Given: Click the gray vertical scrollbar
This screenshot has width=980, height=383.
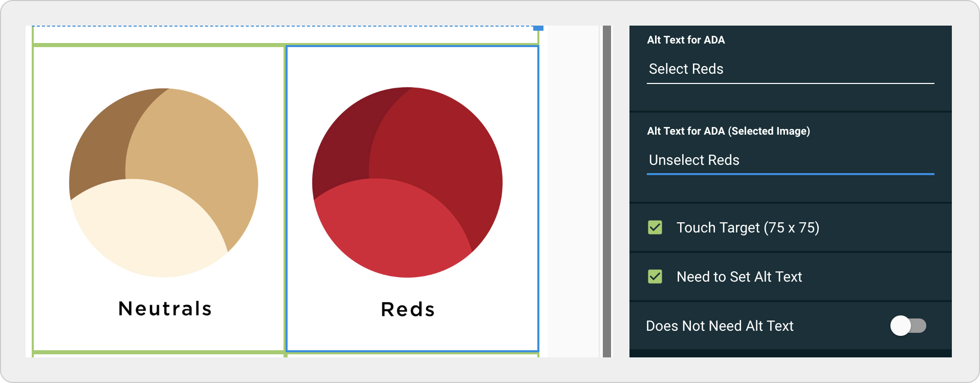Looking at the screenshot, I should pyautogui.click(x=607, y=192).
